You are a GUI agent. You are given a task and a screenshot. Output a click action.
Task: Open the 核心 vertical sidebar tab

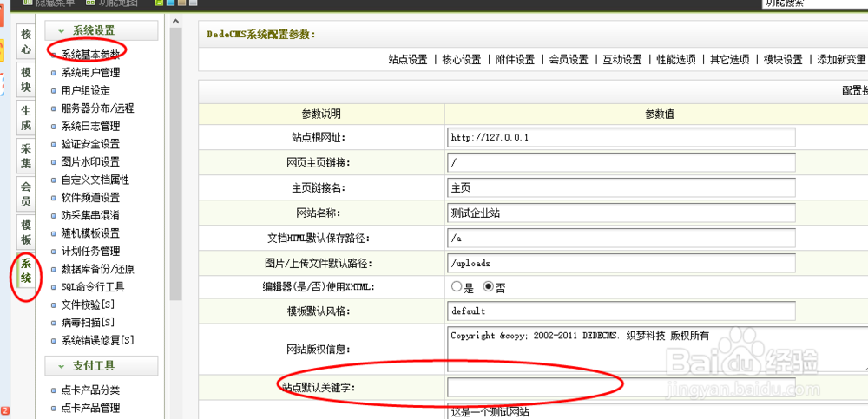(x=26, y=42)
